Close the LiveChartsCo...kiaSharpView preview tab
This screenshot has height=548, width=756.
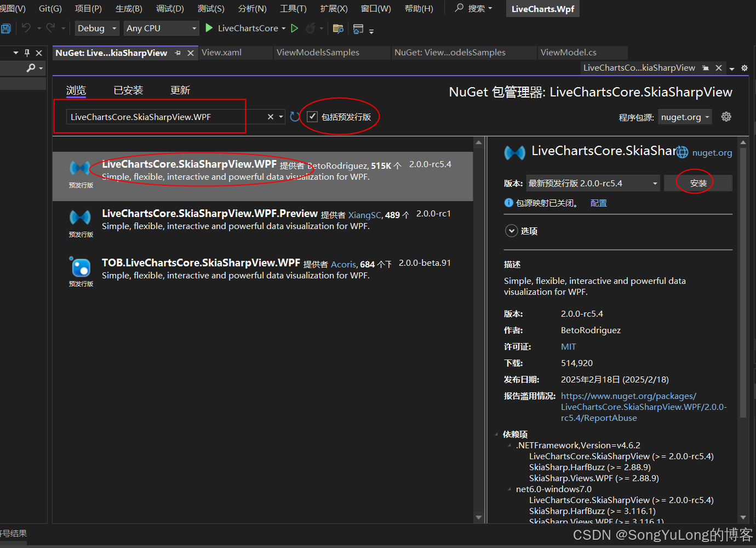pos(719,68)
